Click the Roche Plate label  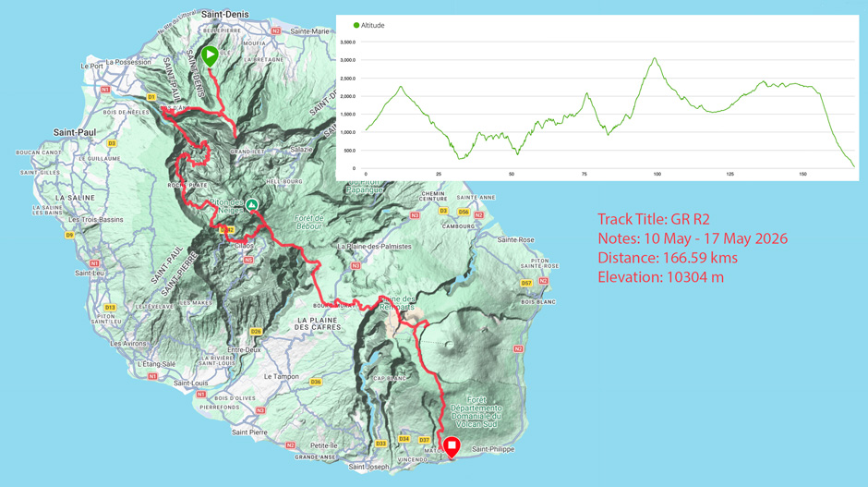coord(187,185)
